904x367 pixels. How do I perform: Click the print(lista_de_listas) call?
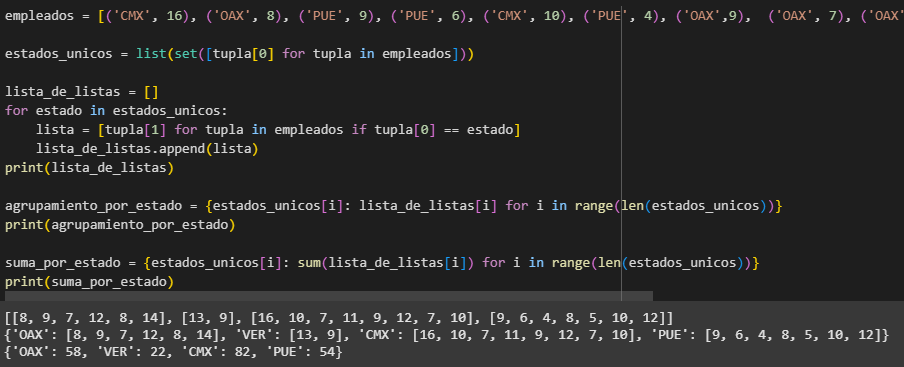[89, 168]
